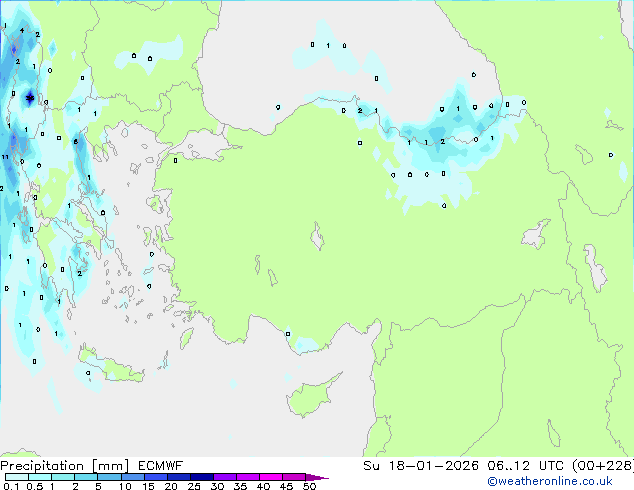This screenshot has height=490, width=634.
Task: Click the 2 to 5 mm legend swatch
Action: (x=86, y=477)
